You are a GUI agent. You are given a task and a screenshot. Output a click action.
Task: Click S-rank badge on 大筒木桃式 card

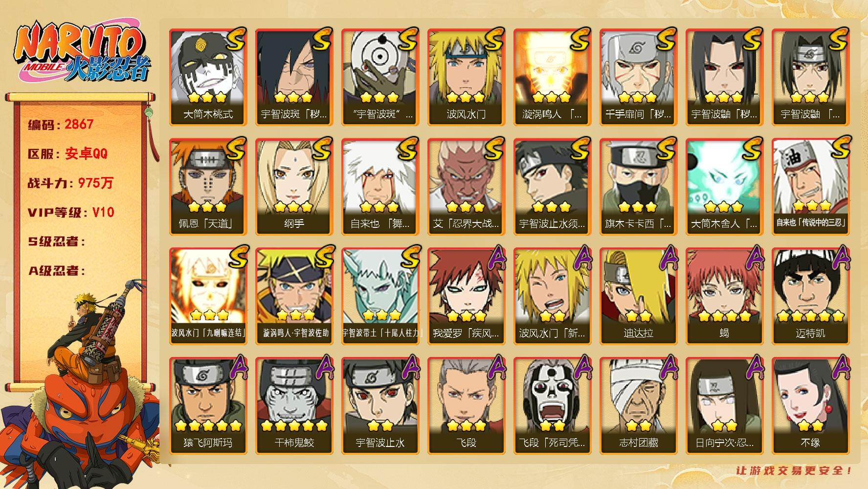(x=235, y=39)
